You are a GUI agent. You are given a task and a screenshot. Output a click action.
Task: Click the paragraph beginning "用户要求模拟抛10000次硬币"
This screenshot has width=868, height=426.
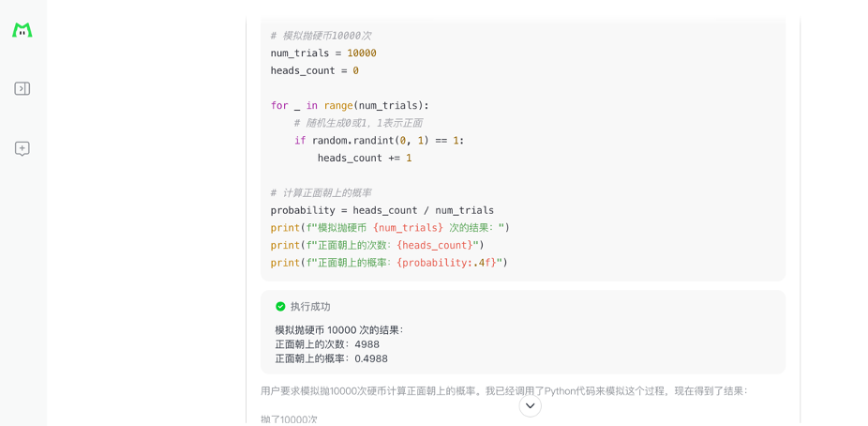[x=503, y=390]
